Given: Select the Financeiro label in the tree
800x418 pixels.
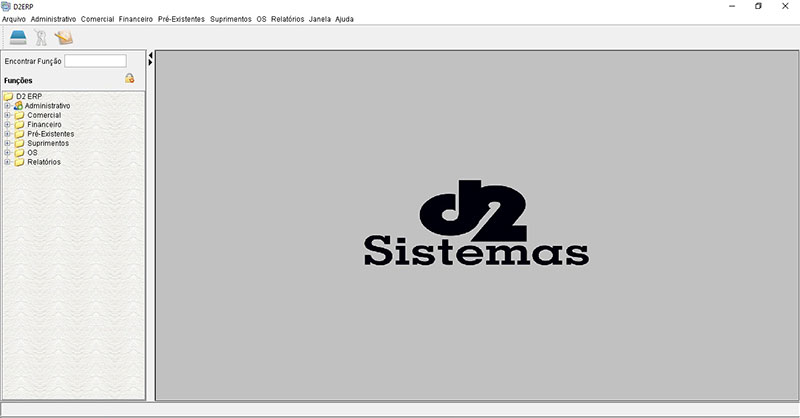Looking at the screenshot, I should pyautogui.click(x=44, y=125).
